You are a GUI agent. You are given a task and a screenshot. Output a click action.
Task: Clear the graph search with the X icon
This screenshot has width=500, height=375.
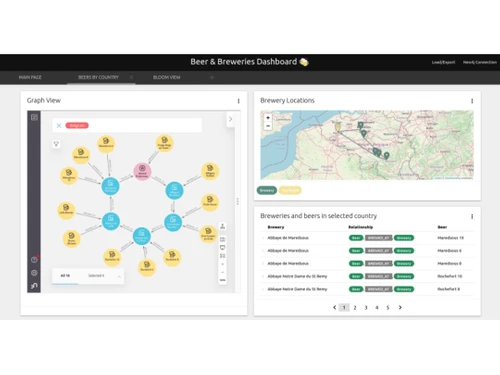click(59, 126)
